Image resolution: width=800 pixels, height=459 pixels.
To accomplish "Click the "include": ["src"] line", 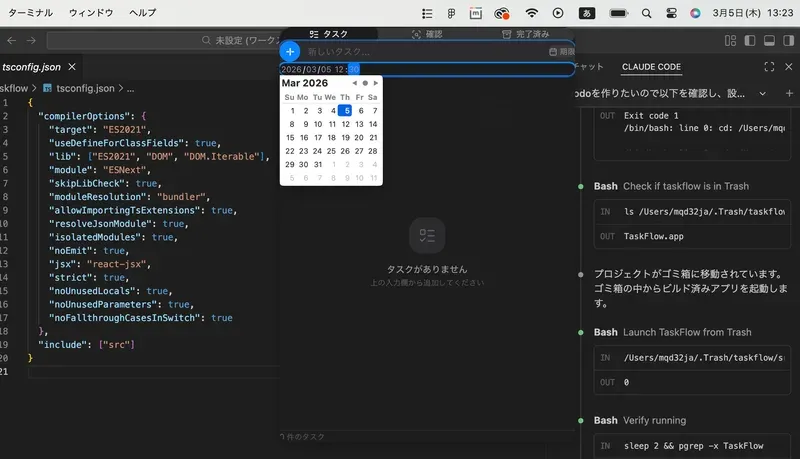I will (86, 345).
